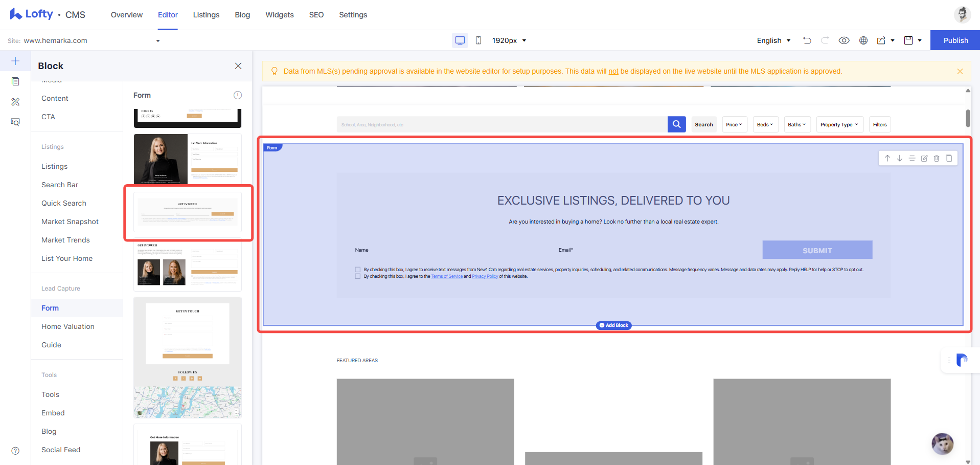Expand the share options arrow
The height and width of the screenshot is (465, 980).
pyautogui.click(x=893, y=40)
